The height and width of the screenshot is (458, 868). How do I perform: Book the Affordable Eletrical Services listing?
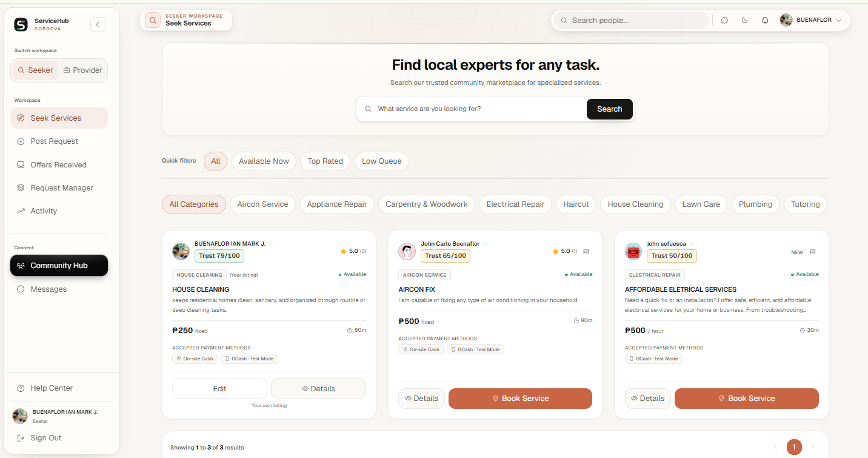747,399
